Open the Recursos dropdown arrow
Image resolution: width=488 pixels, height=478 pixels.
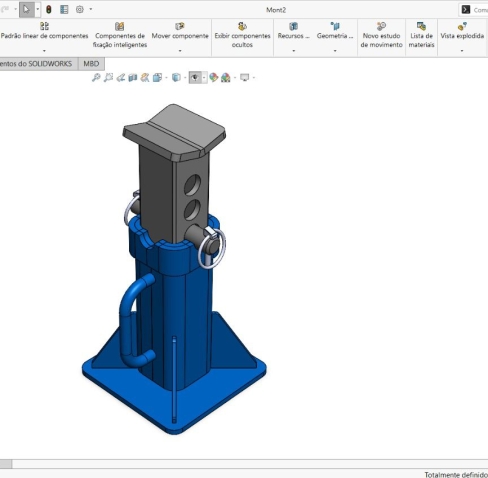click(x=294, y=51)
